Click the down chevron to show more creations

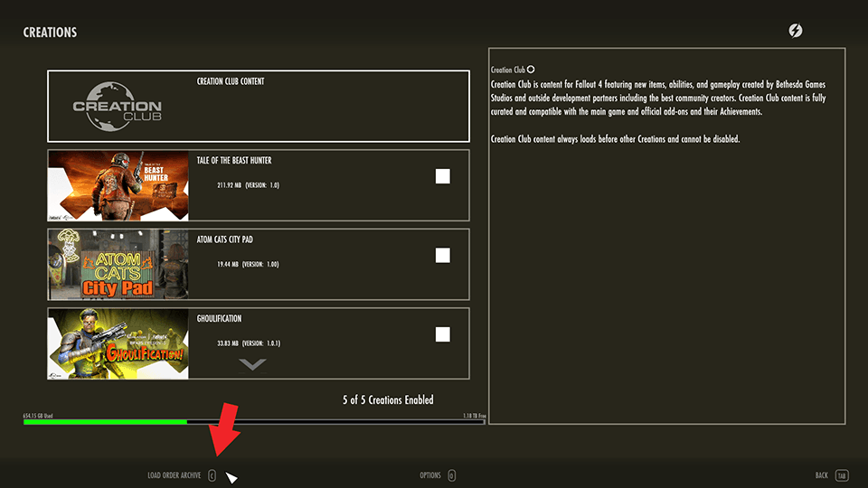coord(253,364)
